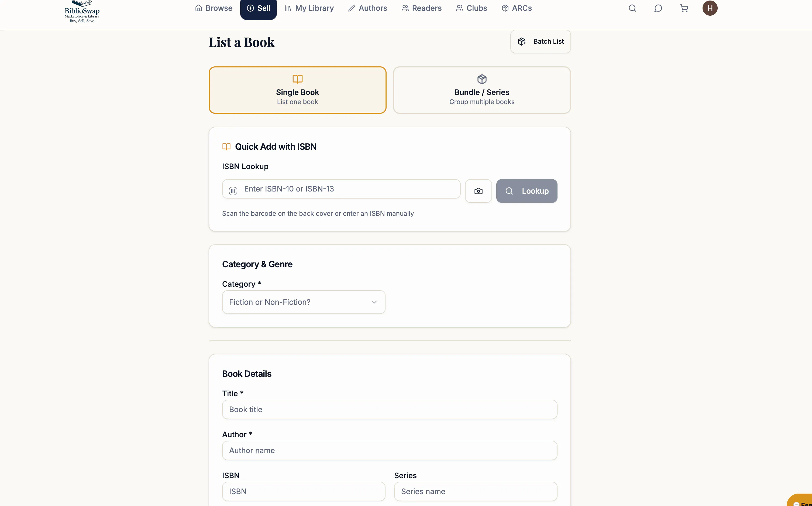Select the Sell nav item
This screenshot has height=506, width=812.
(259, 9)
